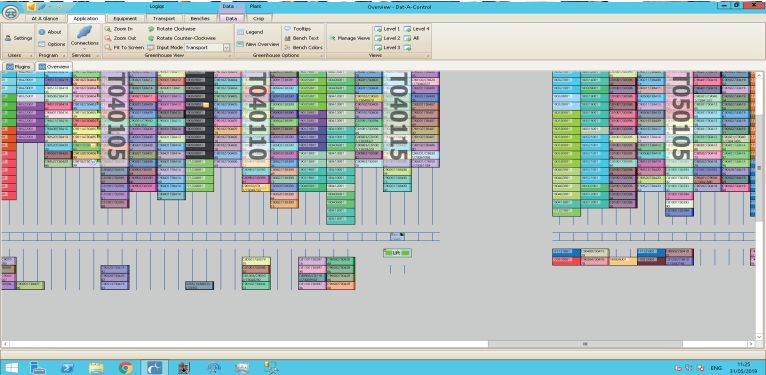Toggle Bench Colors display
766x375 pixels.
pyautogui.click(x=303, y=48)
